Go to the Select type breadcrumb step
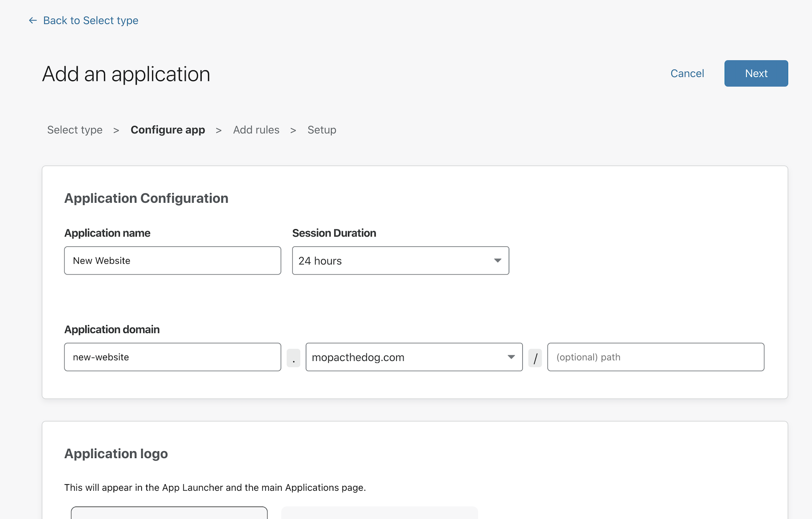The height and width of the screenshot is (519, 812). click(x=75, y=130)
